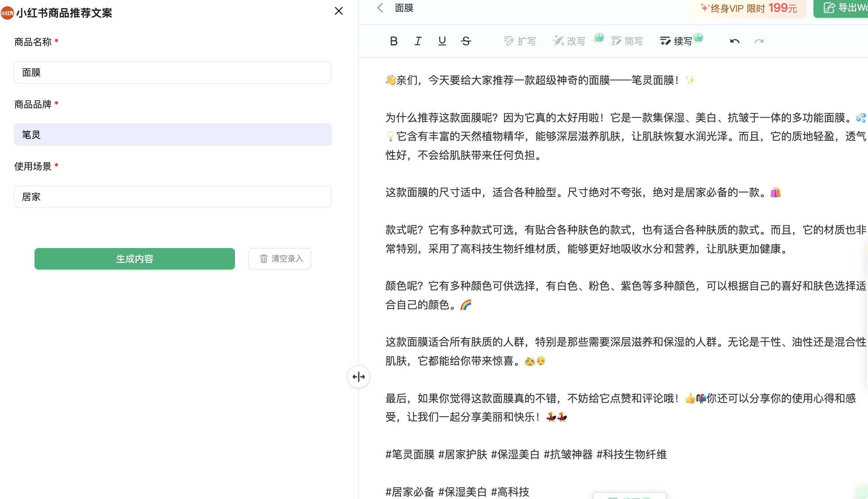
Task: Click the 使用场景 field containing 居家
Action: (x=173, y=197)
